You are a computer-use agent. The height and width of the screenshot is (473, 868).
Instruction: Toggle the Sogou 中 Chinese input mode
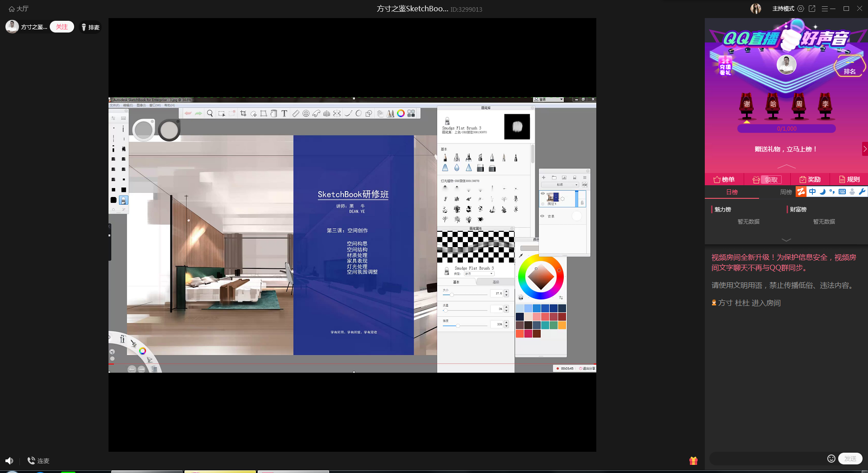(x=812, y=192)
